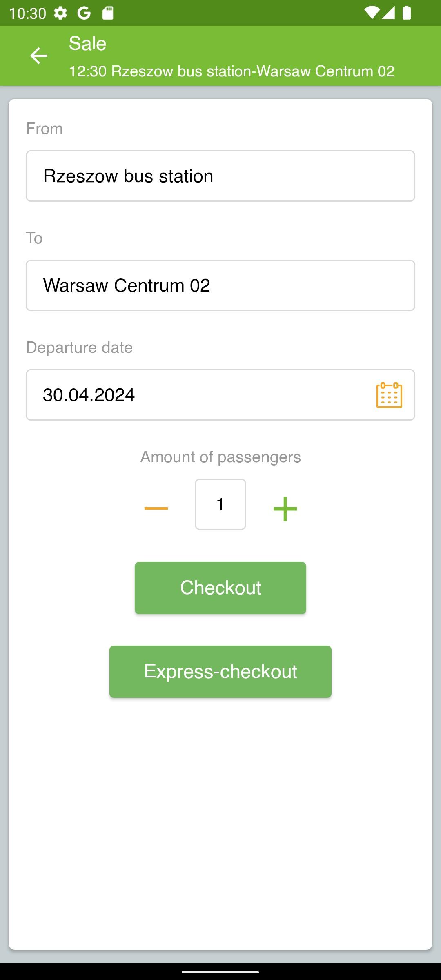
Task: Click the SD card status icon
Action: [107, 13]
